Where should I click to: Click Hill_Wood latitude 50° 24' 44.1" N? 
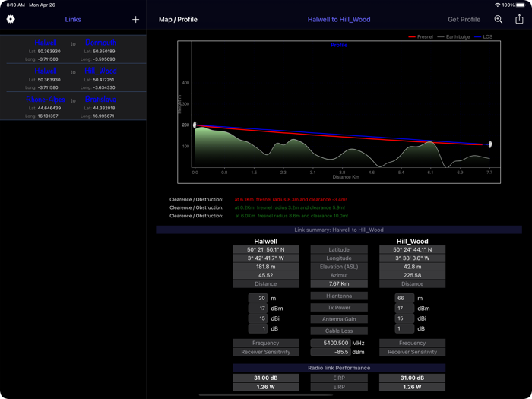(412, 250)
